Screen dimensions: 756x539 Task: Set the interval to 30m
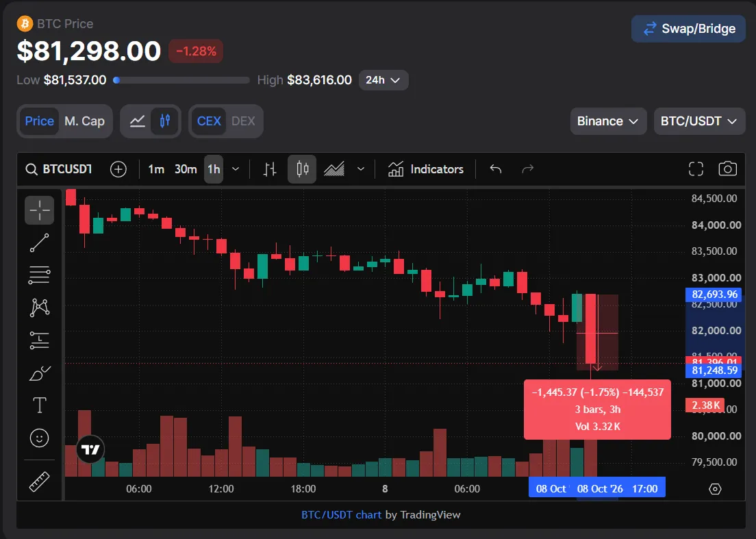pos(186,169)
